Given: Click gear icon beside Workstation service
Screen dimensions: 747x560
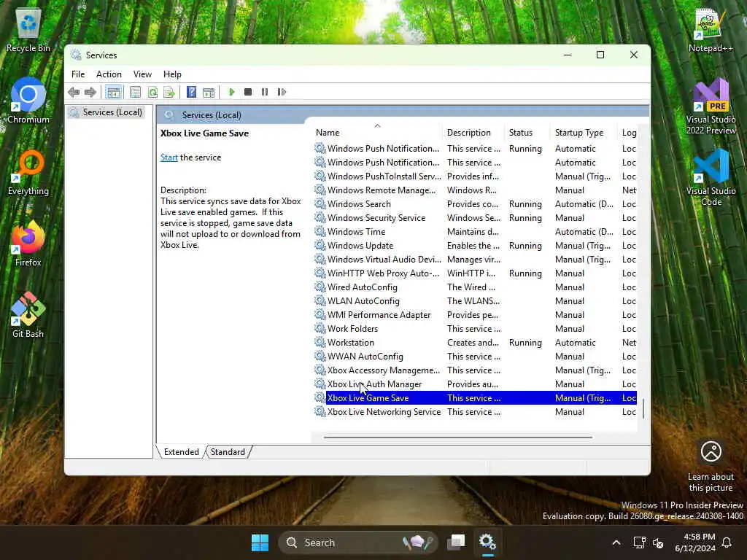Looking at the screenshot, I should click(320, 342).
